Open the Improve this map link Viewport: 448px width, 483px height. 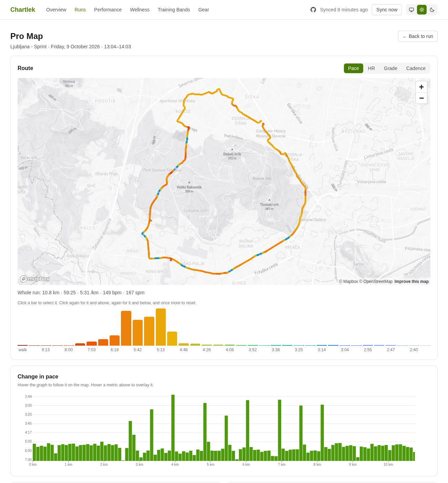(x=411, y=282)
